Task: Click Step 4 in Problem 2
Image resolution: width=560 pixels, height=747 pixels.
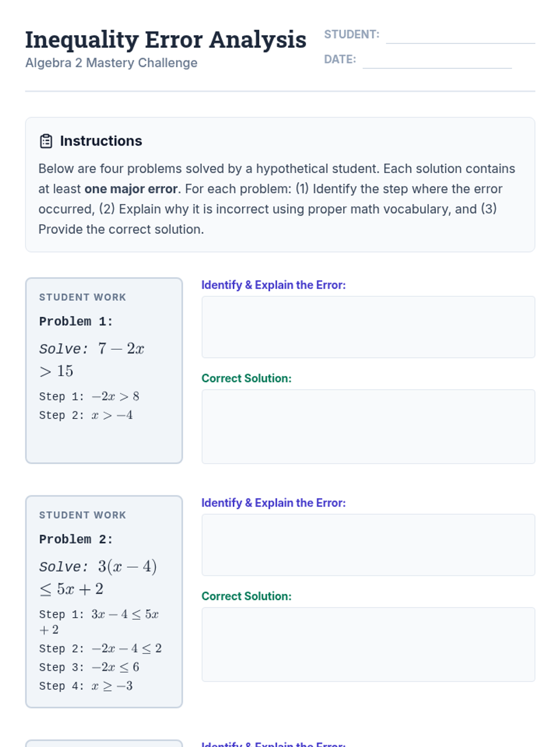Action: click(x=86, y=686)
